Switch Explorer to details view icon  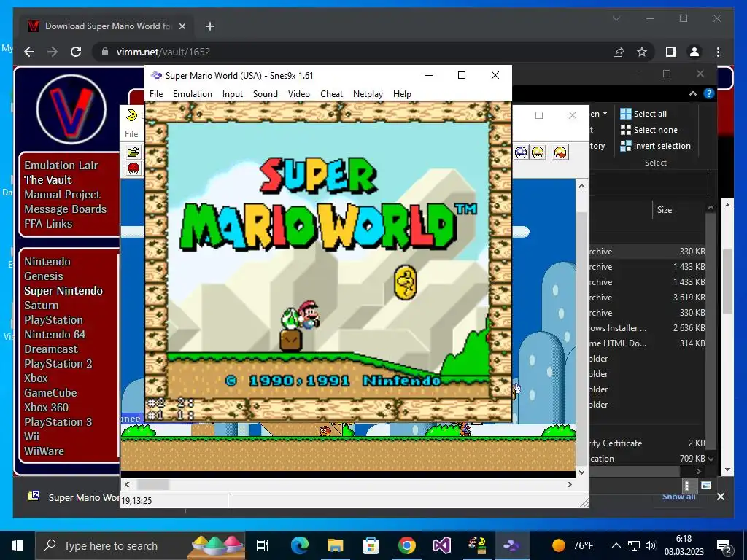687,486
